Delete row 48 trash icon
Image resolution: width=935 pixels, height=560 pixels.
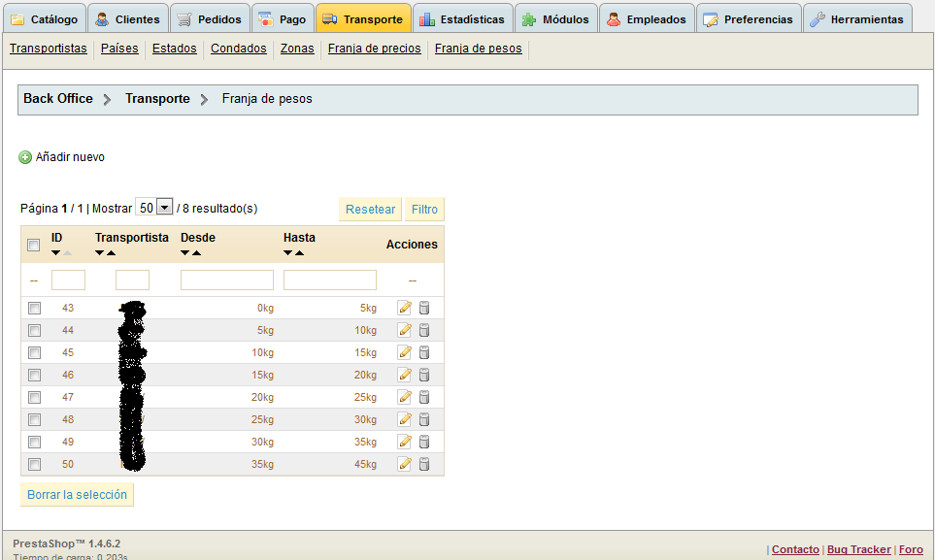click(x=424, y=419)
